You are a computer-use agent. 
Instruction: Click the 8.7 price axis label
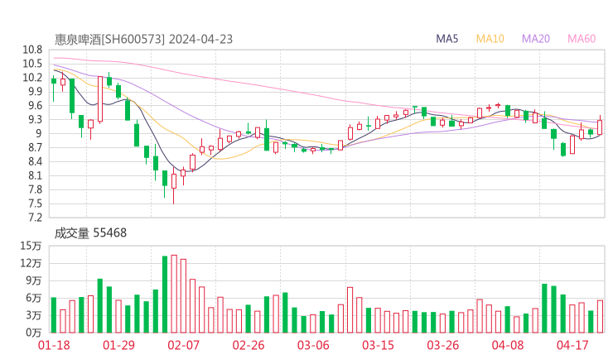[x=35, y=147]
